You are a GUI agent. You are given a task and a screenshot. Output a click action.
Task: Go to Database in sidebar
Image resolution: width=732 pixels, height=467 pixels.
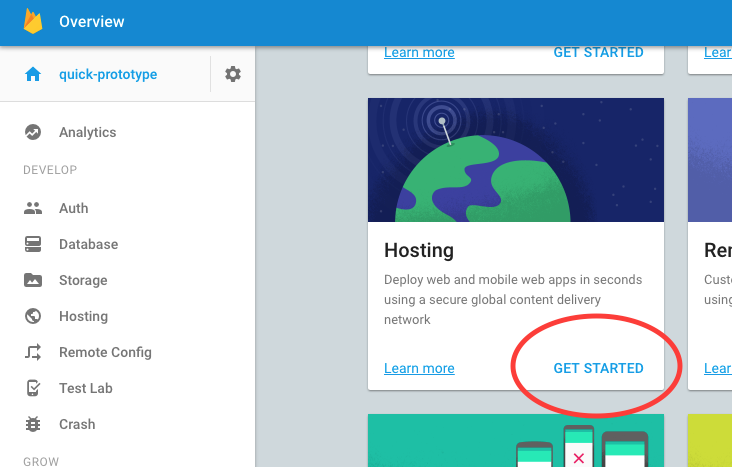tap(88, 244)
